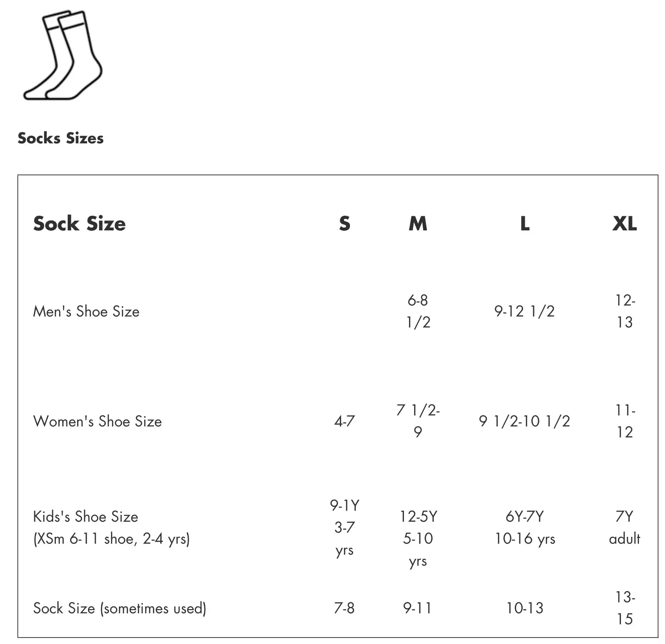Click the "Socks Sizes" heading
This screenshot has height=644, width=665.
coord(60,138)
